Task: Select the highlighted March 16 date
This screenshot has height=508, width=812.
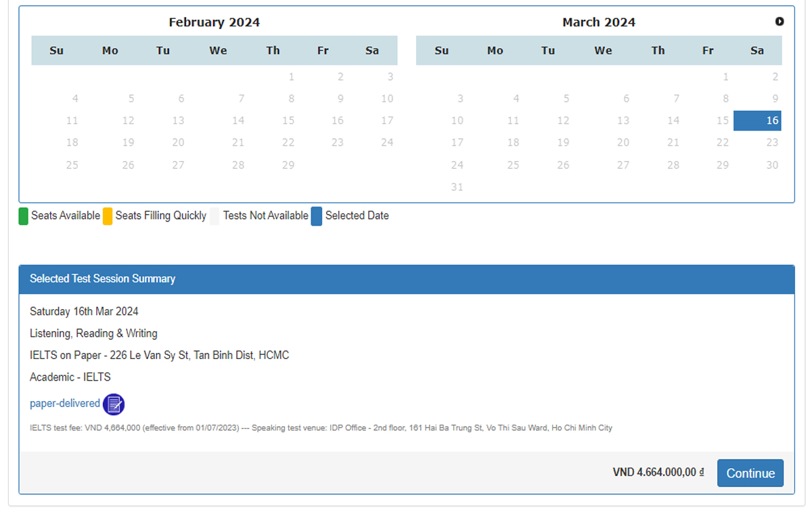Action: click(757, 121)
